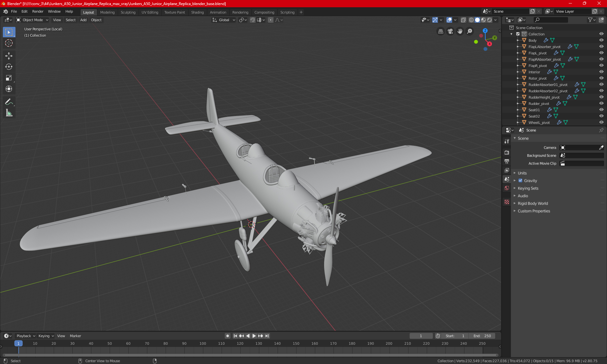Expand the Units panel
This screenshot has height=364, width=607.
tap(522, 173)
